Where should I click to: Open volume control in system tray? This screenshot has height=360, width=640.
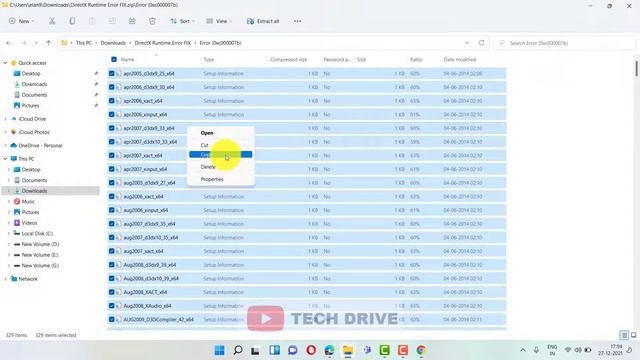[578, 350]
